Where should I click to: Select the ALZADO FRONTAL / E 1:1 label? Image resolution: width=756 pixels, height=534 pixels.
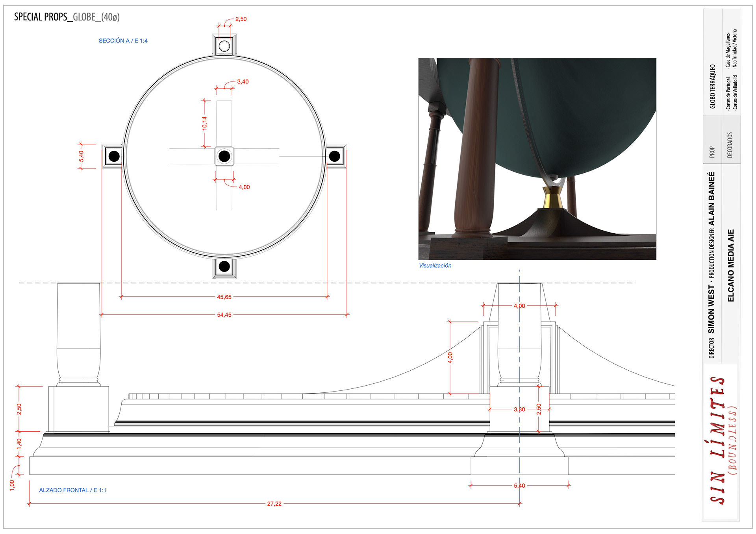pyautogui.click(x=72, y=490)
